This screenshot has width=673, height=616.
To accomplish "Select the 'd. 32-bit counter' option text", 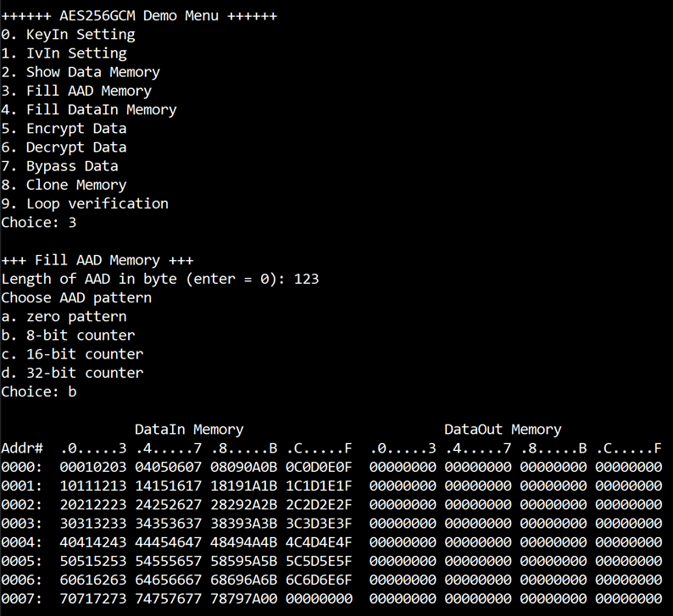I will coord(73,373).
